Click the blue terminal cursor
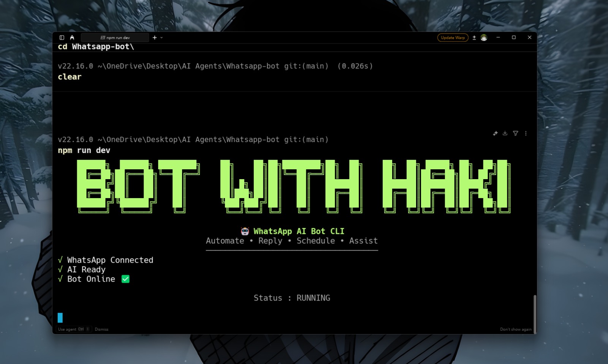The width and height of the screenshot is (608, 364). point(60,318)
